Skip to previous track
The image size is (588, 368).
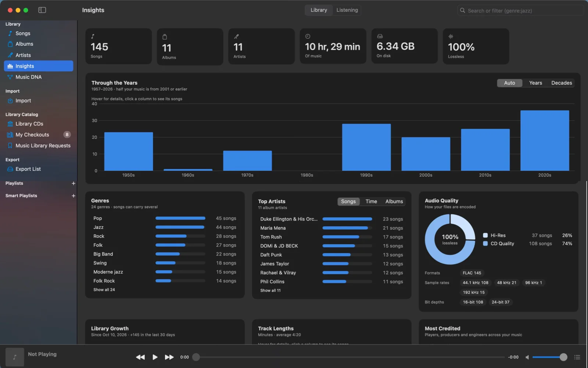tap(140, 357)
